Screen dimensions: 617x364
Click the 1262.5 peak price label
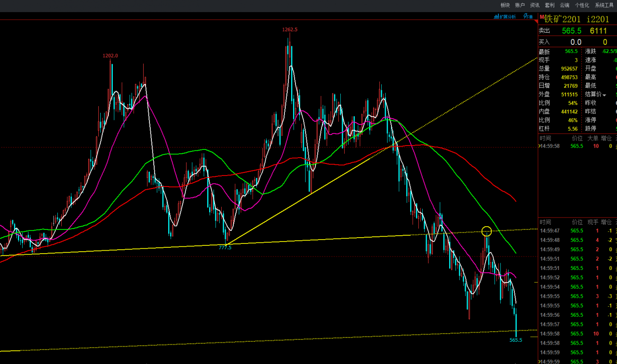290,29
